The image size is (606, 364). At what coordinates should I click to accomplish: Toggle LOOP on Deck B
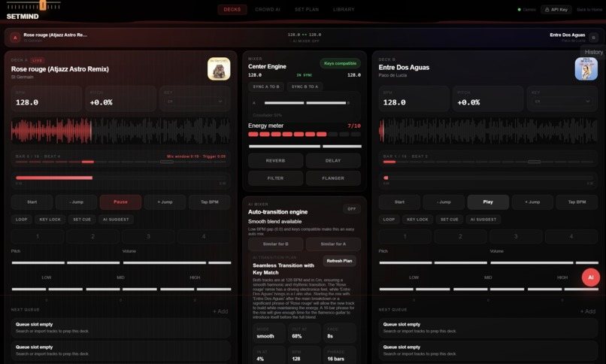(389, 220)
